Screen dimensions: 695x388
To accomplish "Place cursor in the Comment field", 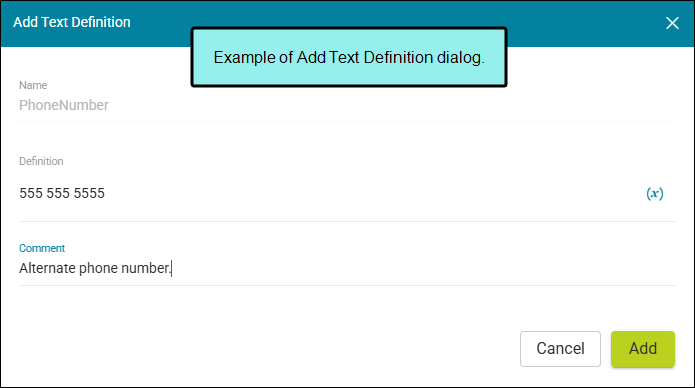I will [x=347, y=268].
